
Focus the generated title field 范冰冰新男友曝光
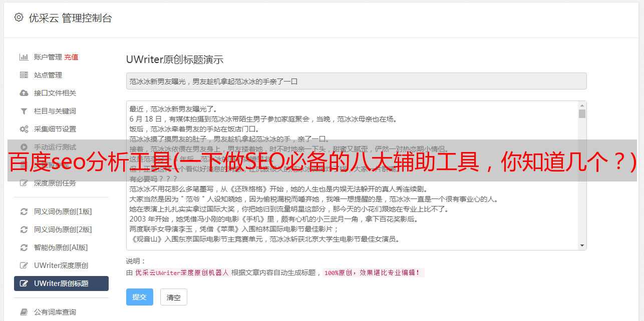click(x=356, y=81)
